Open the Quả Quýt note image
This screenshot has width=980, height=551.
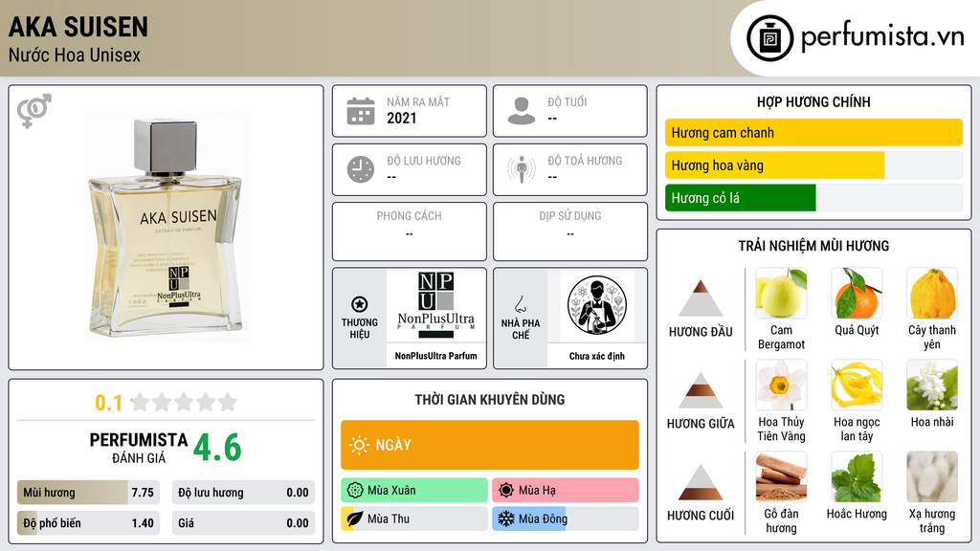857,293
